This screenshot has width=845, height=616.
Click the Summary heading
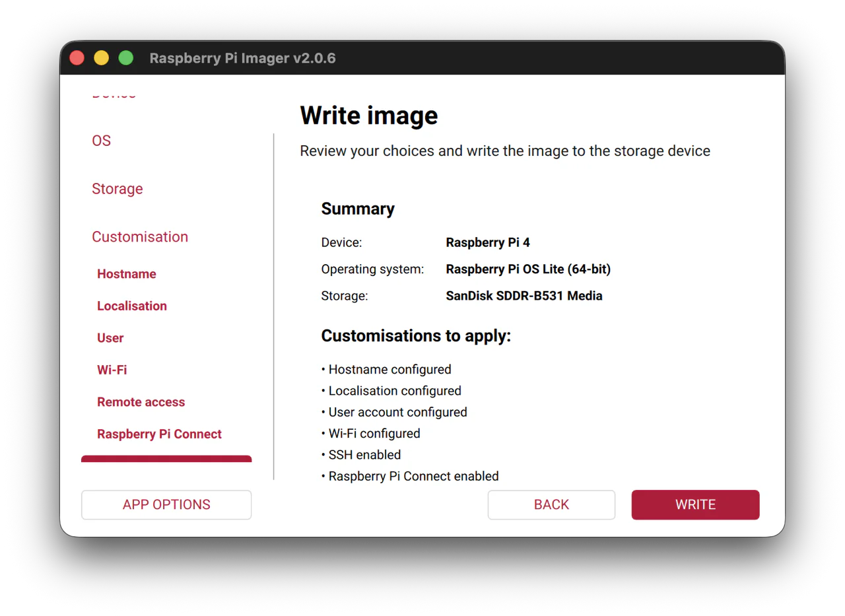(358, 209)
